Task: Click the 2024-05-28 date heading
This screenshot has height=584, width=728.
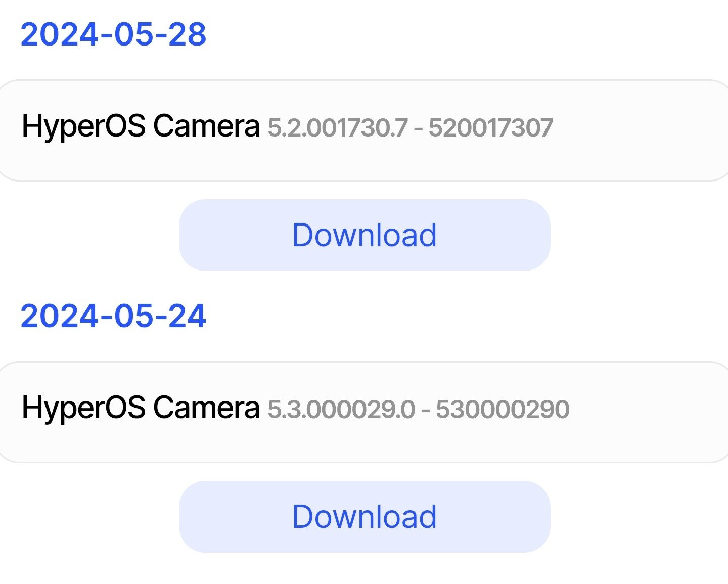Action: (113, 34)
